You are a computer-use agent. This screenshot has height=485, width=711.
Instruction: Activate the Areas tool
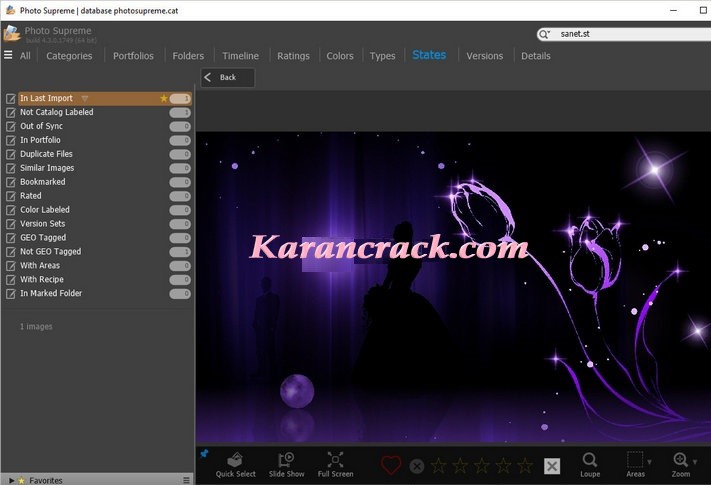click(635, 465)
